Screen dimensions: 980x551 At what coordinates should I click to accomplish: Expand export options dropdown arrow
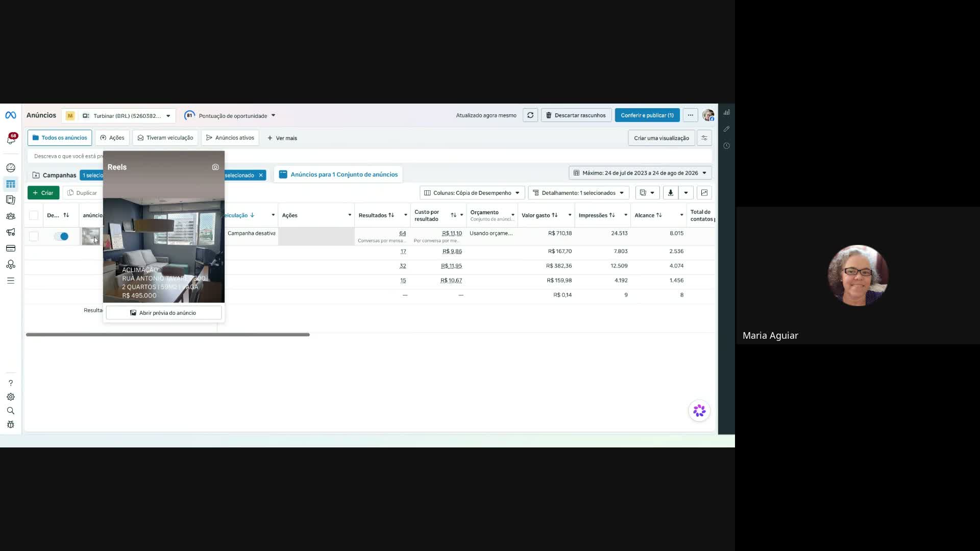[686, 193]
